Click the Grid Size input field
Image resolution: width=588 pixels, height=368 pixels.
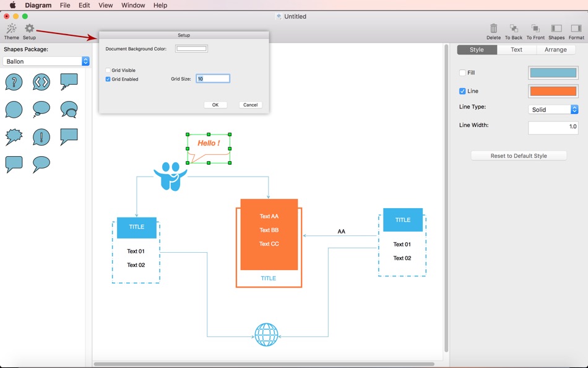(x=213, y=79)
